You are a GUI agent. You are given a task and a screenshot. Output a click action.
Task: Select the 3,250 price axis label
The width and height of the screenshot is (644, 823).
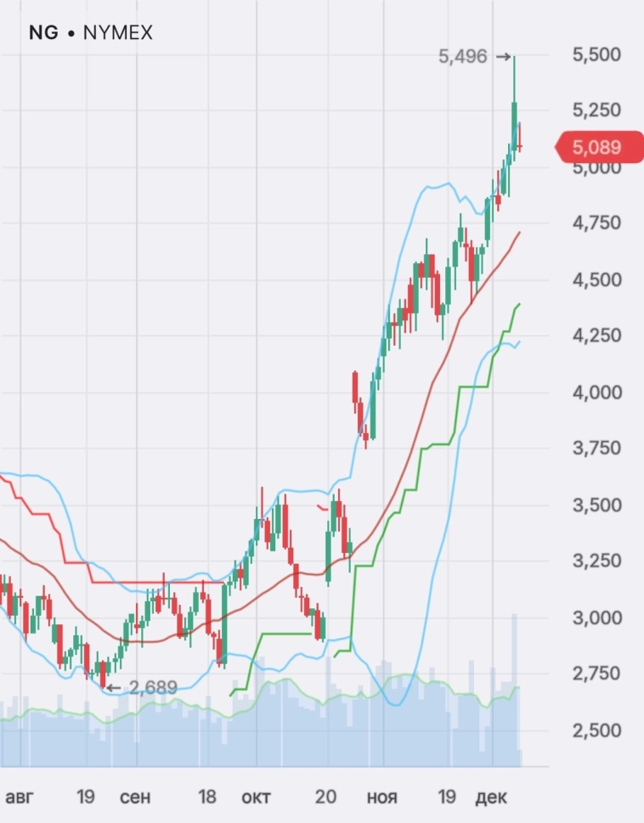(596, 561)
